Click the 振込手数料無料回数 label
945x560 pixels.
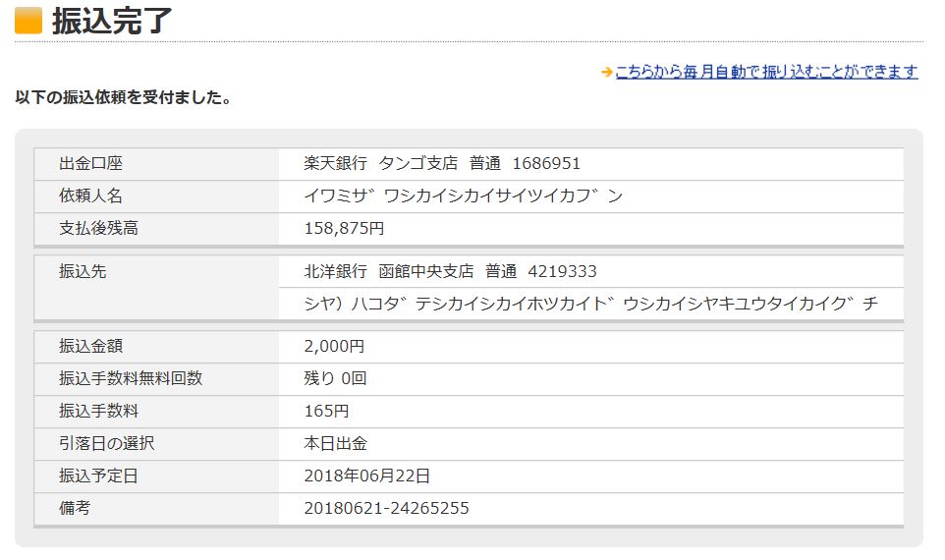(131, 378)
